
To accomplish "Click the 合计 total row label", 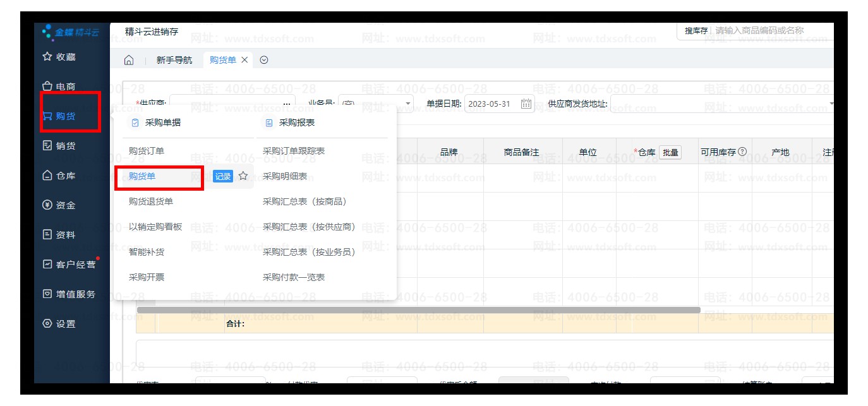I will pyautogui.click(x=236, y=325).
